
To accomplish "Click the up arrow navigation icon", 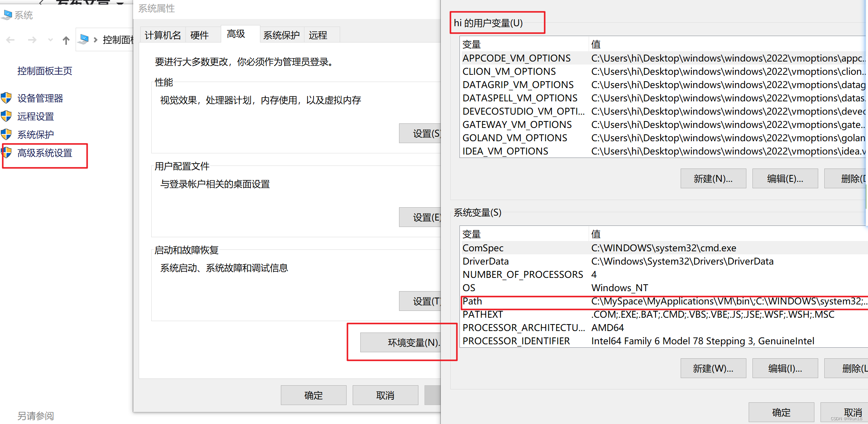I will click(x=66, y=40).
